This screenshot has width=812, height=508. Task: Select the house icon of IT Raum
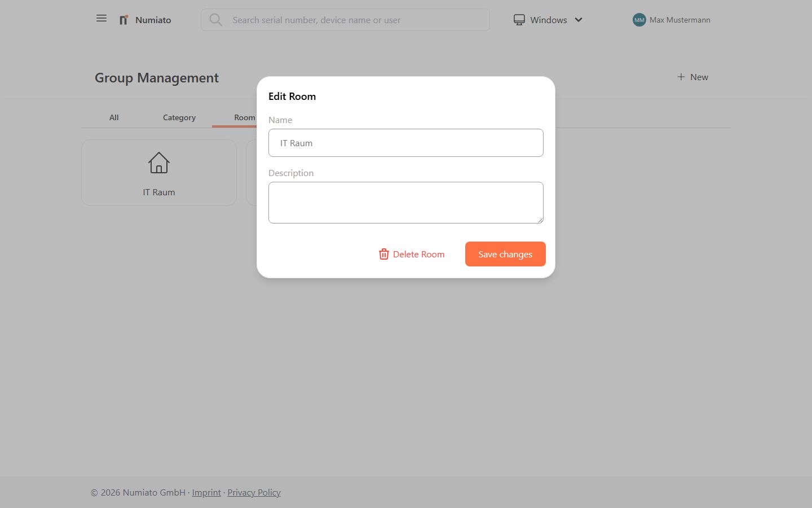159,163
